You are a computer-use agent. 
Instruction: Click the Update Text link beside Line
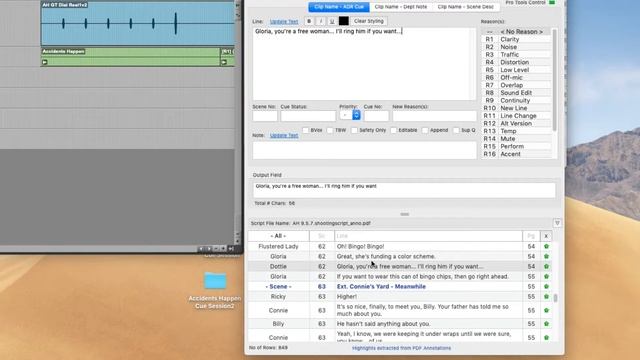point(284,22)
